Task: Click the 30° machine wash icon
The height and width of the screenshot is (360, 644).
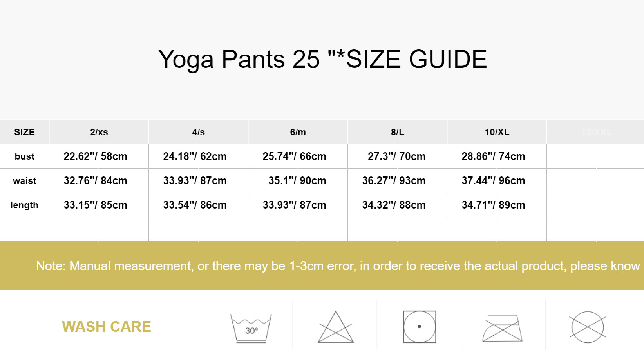Action: (x=251, y=328)
